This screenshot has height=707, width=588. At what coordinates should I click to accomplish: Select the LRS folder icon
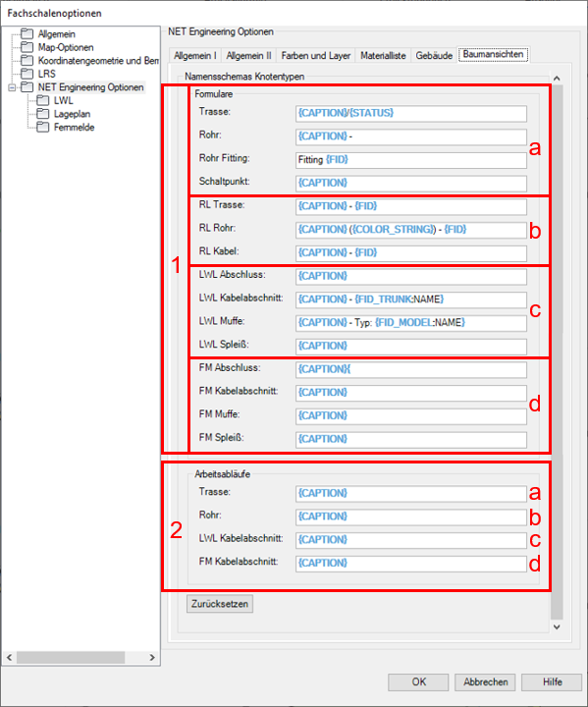27,74
